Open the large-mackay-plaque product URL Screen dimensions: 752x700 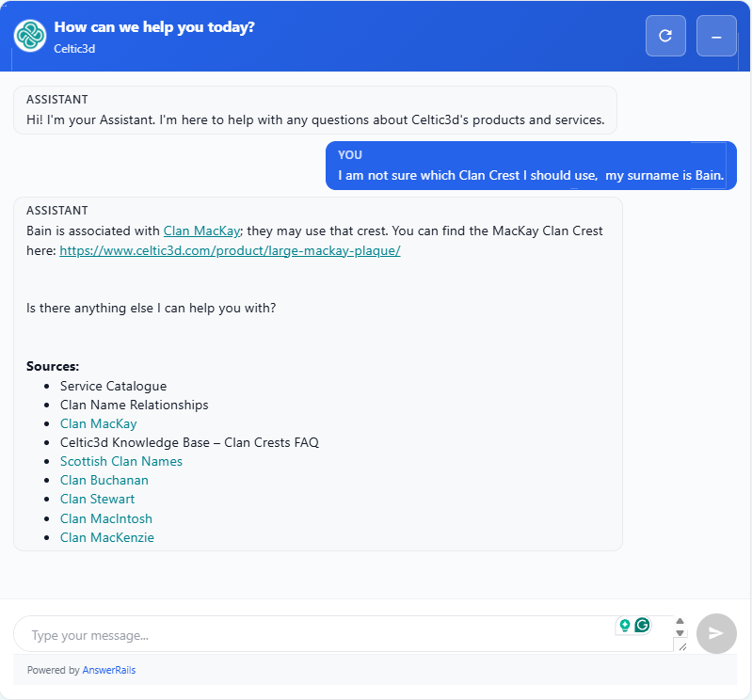click(x=230, y=250)
